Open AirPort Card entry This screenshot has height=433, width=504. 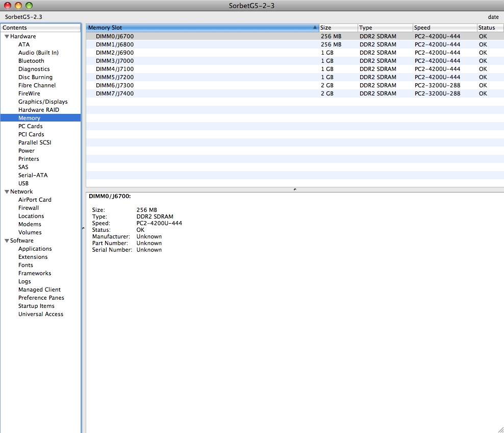(35, 200)
